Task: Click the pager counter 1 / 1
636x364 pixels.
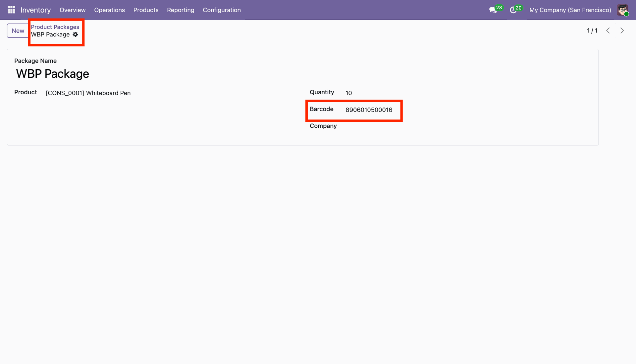Action: (x=592, y=31)
